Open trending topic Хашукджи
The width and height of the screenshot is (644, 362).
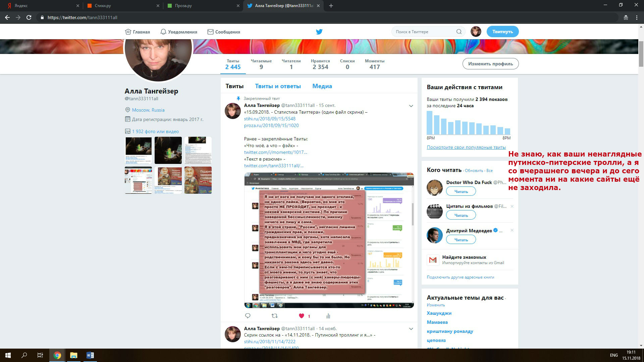pos(439,313)
